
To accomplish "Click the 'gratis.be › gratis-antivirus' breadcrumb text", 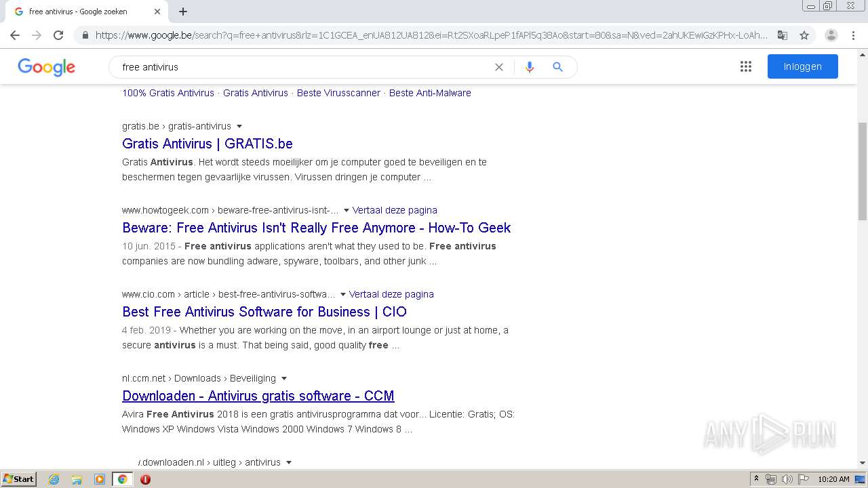I will [x=176, y=126].
